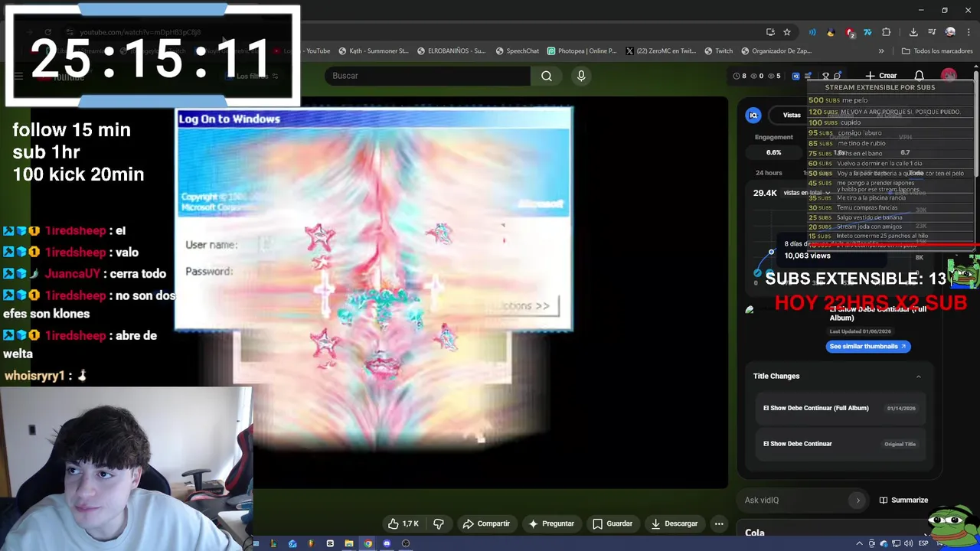Click See similar thumbnails button

coord(868,346)
